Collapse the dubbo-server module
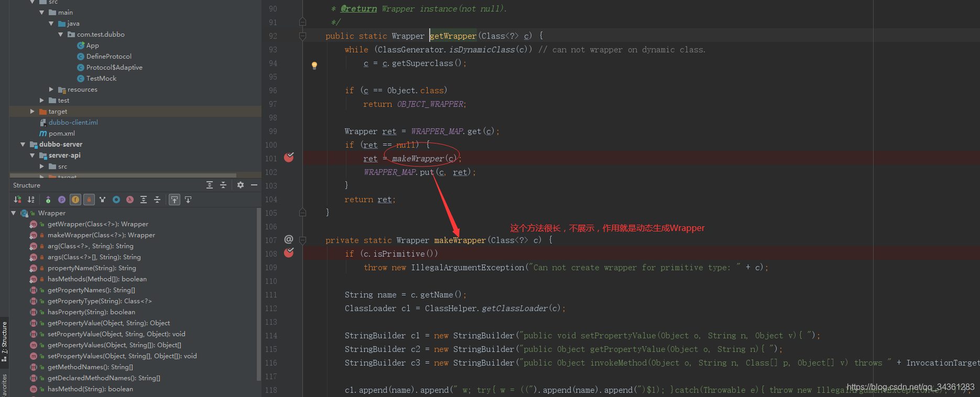 point(23,144)
